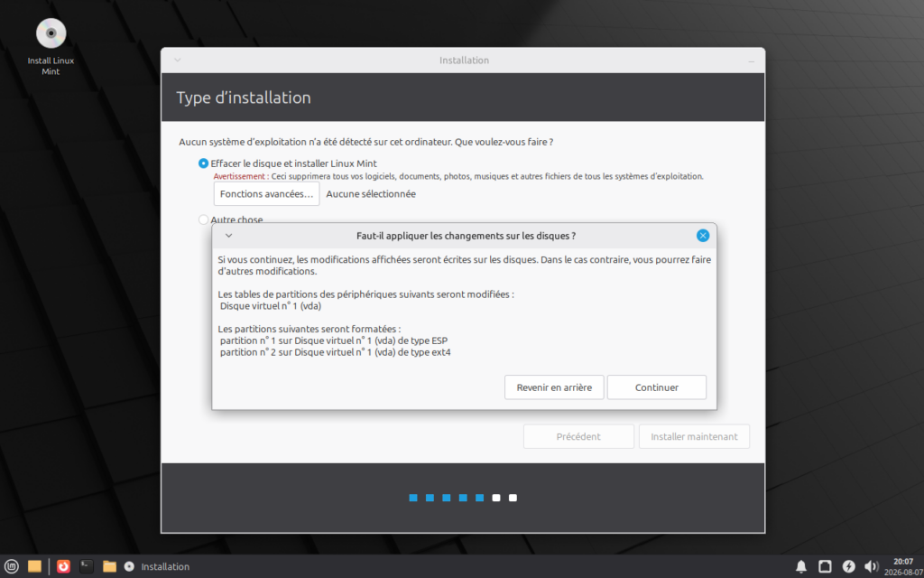This screenshot has height=578, width=924.
Task: Click Continuer to apply disk changes
Action: (657, 387)
